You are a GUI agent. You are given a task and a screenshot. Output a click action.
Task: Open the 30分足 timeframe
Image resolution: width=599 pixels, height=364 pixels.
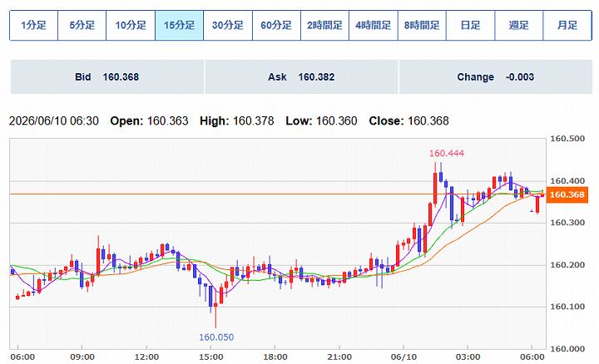tap(228, 26)
